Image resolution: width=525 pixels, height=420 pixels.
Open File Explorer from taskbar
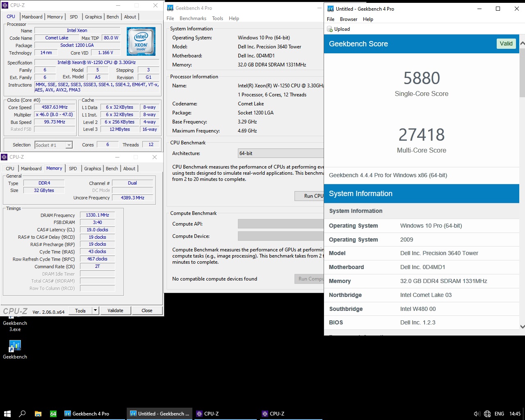[38, 413]
